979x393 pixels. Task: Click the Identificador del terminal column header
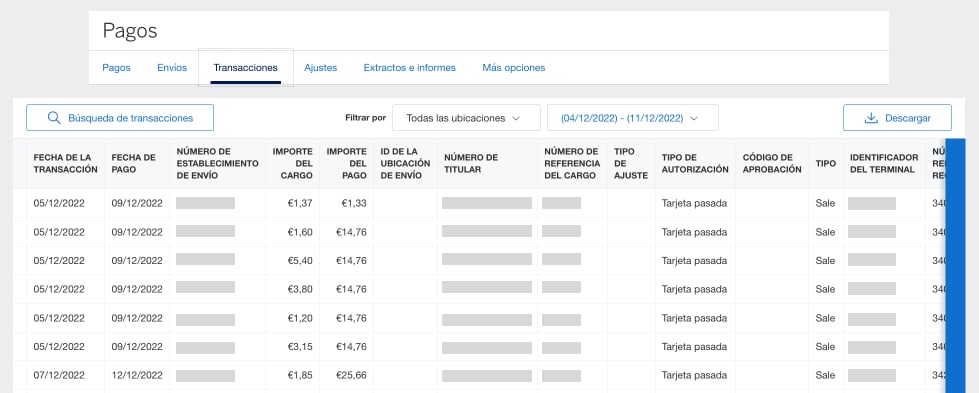tap(884, 163)
